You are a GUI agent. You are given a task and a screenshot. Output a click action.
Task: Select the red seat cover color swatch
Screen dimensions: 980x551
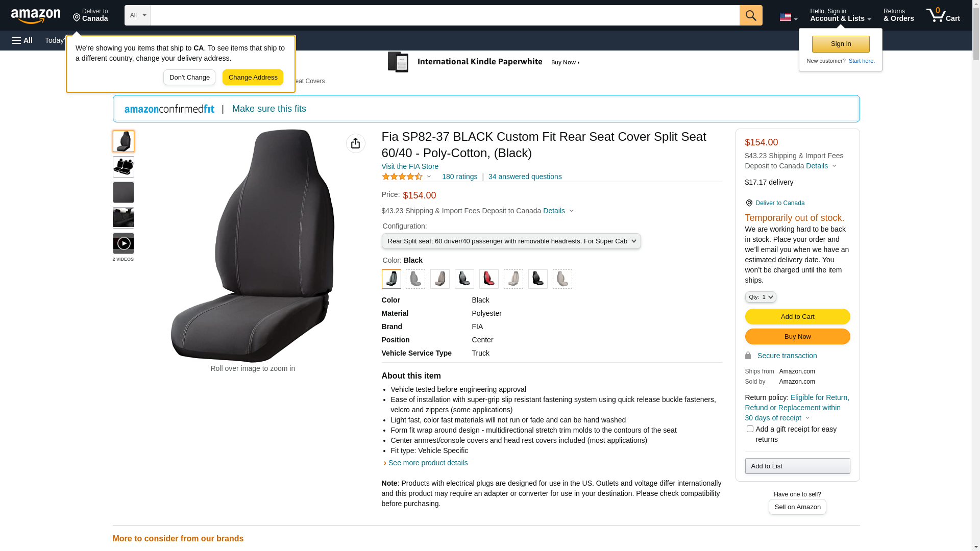pos(488,279)
